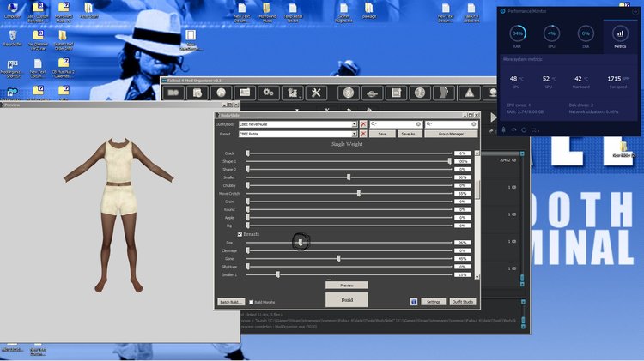Image resolution: width=644 pixels, height=361 pixels.
Task: Click the Shape 1 100% value field
Action: [x=463, y=161]
